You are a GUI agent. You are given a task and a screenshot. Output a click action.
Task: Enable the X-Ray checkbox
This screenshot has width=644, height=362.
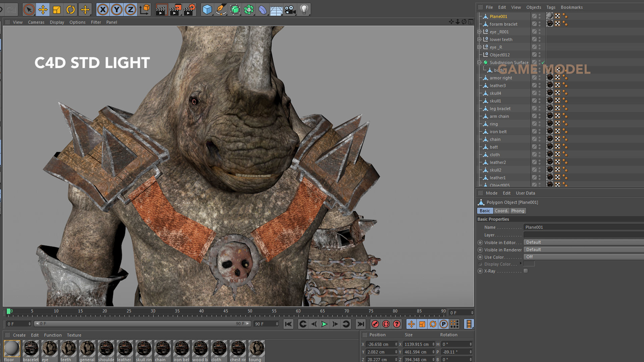(526, 271)
